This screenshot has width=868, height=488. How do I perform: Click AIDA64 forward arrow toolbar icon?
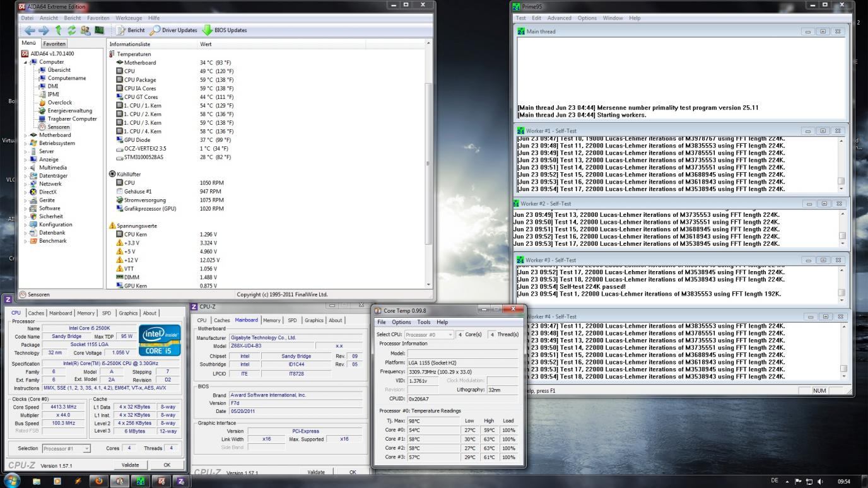tap(44, 30)
